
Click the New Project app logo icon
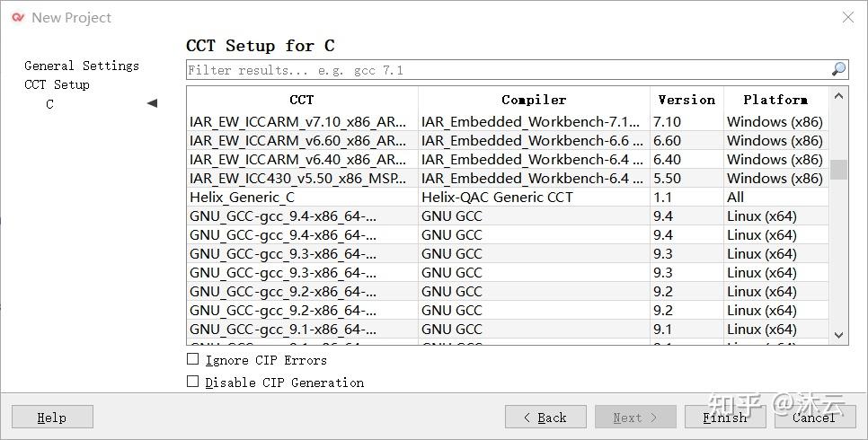point(18,17)
